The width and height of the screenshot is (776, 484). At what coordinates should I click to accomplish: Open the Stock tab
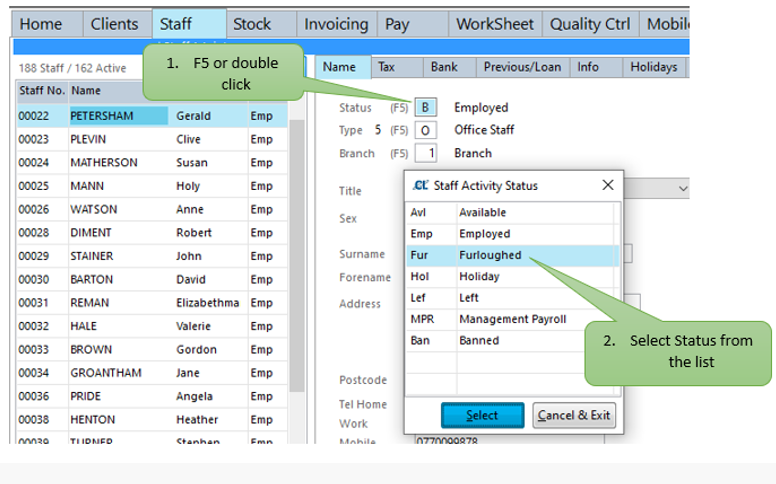click(252, 24)
